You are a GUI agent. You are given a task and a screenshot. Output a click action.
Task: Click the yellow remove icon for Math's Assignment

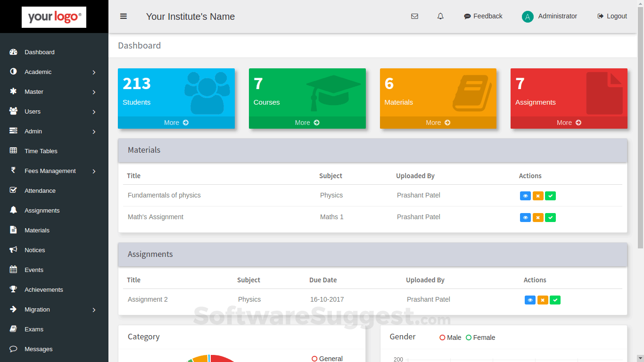click(x=538, y=218)
